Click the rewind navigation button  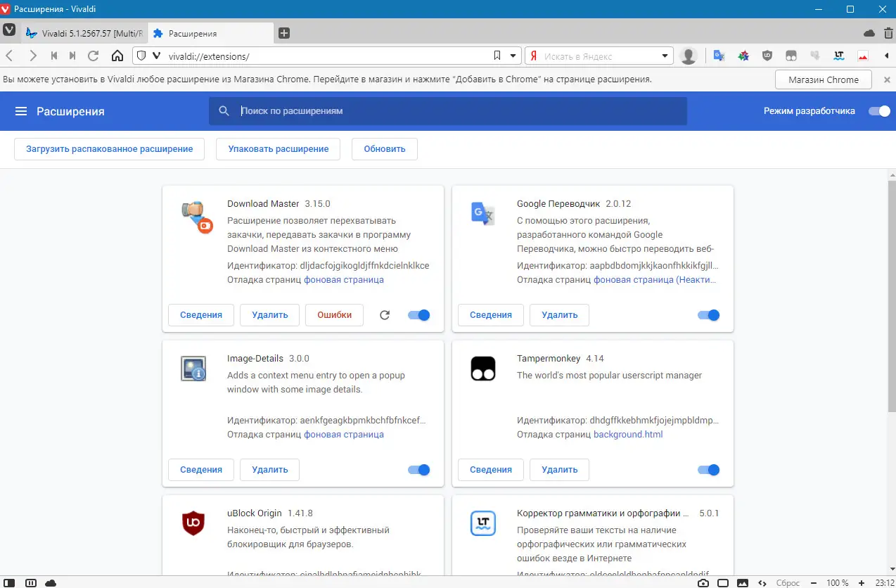pos(53,56)
